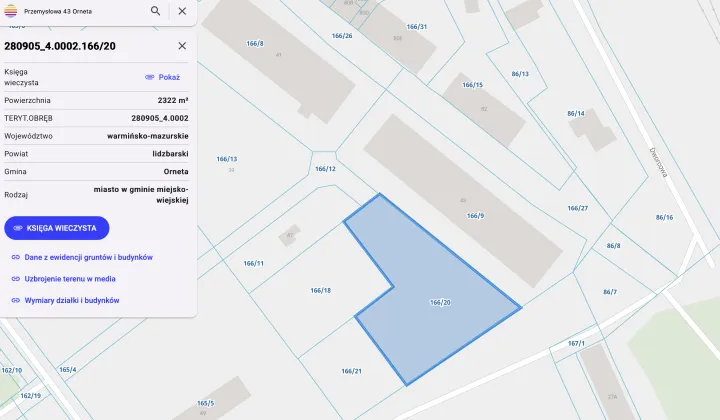Open Uzbrojenie terenu w media link
The width and height of the screenshot is (720, 420).
click(x=70, y=279)
